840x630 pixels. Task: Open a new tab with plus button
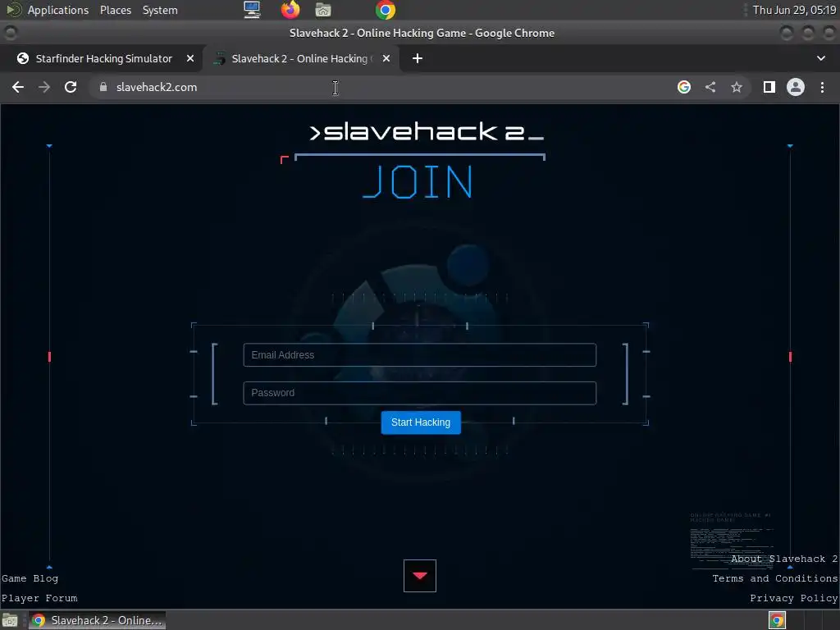pyautogui.click(x=418, y=58)
